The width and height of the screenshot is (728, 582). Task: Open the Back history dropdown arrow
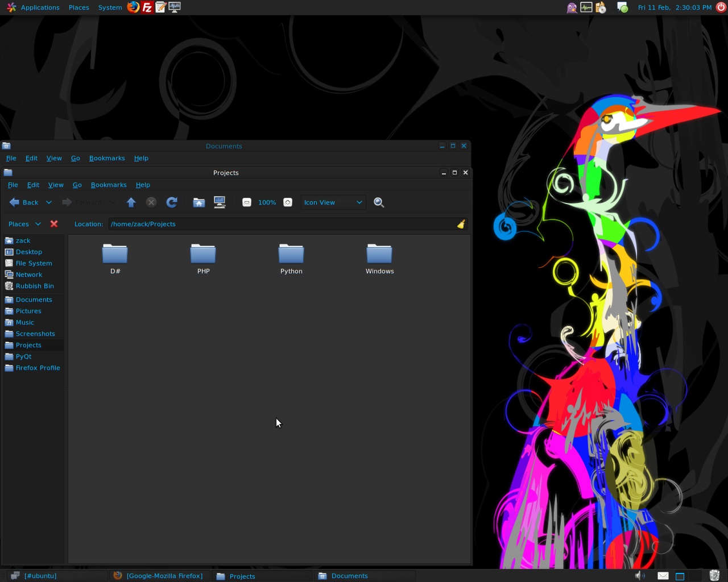(x=49, y=202)
